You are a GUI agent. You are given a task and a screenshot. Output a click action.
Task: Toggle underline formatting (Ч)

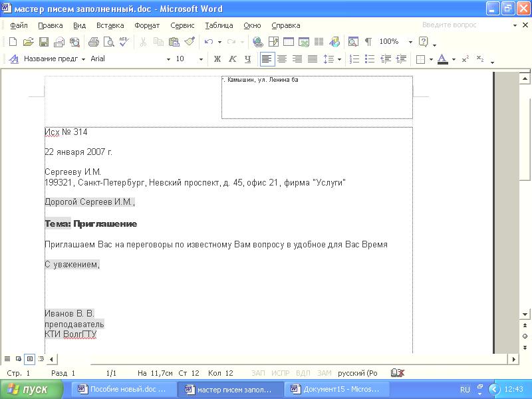point(247,59)
